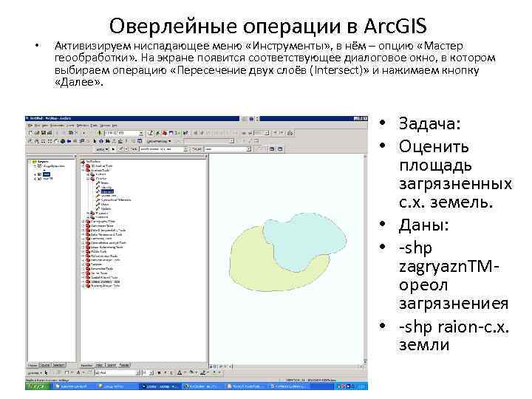Open the Task combo box in Editor toolbar
Viewport: 532px width, 399px height.
(x=164, y=149)
